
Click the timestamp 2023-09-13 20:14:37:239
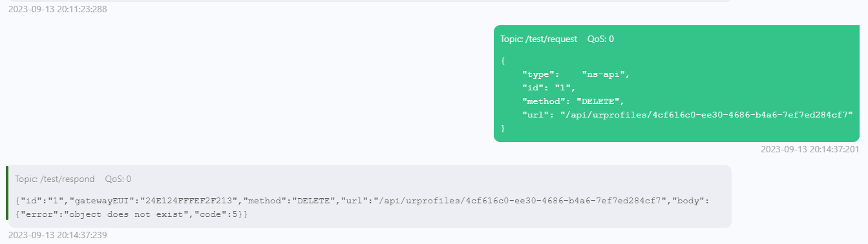coord(58,235)
